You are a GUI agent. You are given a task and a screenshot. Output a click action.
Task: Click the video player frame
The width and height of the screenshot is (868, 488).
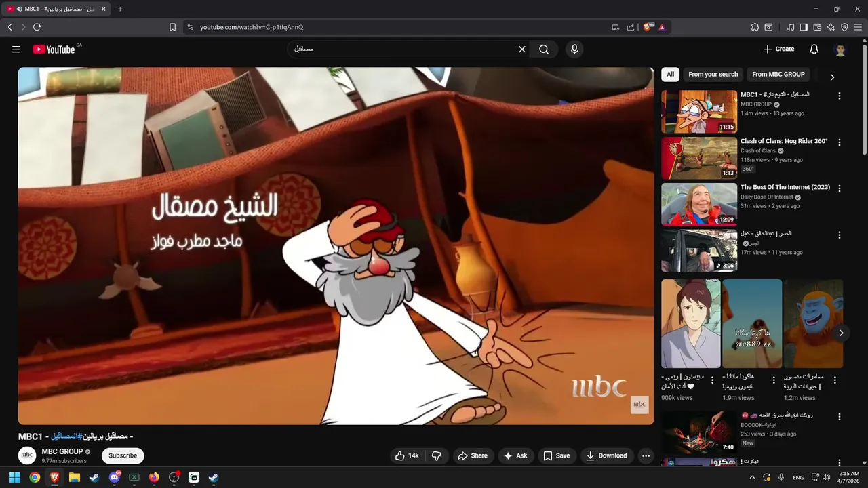coord(336,245)
